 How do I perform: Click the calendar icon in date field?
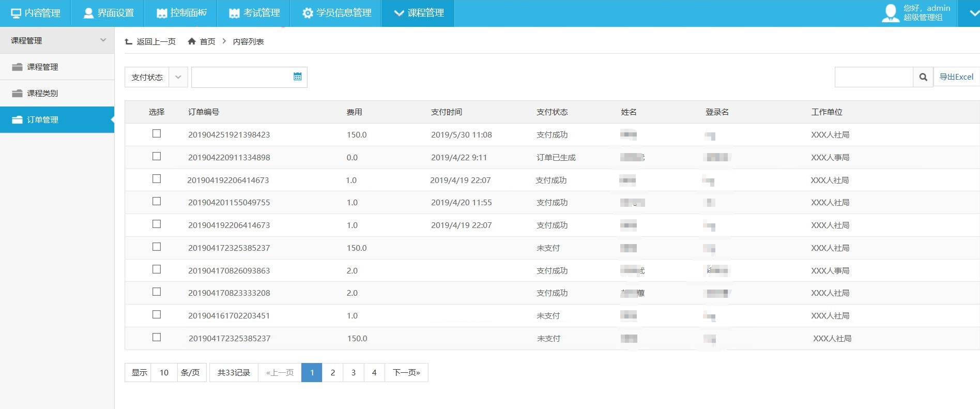(297, 77)
